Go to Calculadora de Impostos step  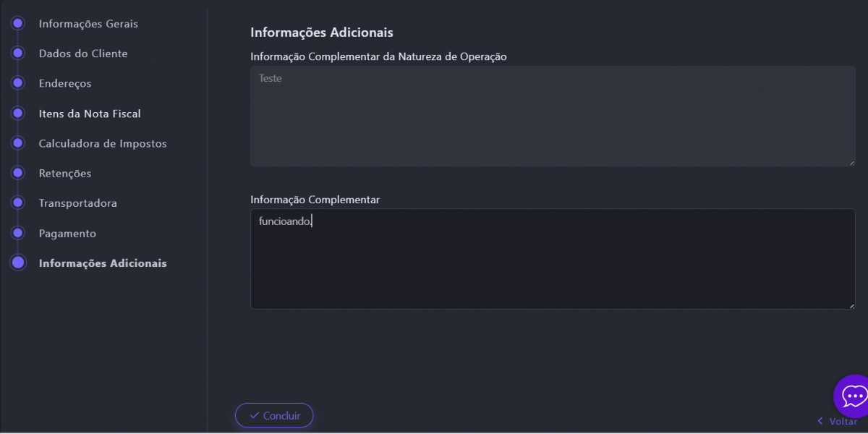coord(103,144)
